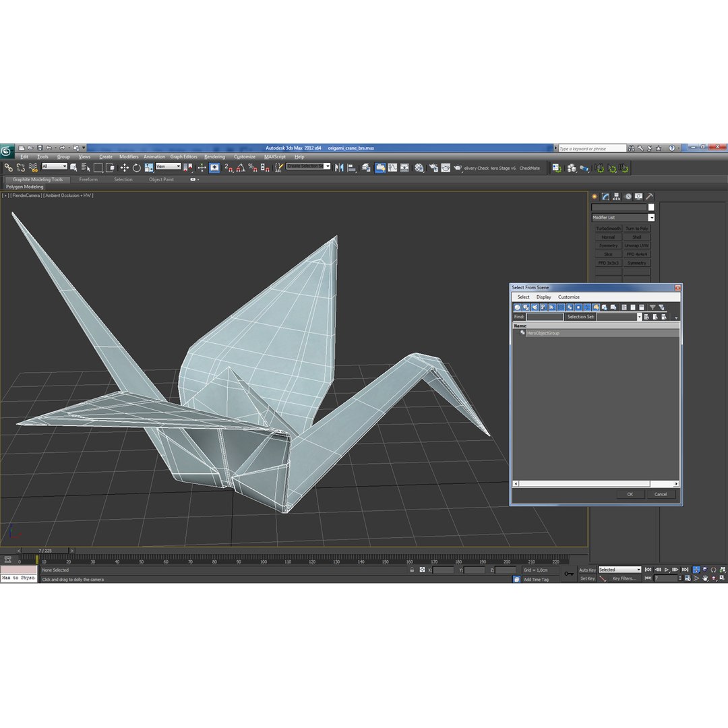Screen dimensions: 728x728
Task: Switch to the Motion command panel
Action: click(x=628, y=196)
